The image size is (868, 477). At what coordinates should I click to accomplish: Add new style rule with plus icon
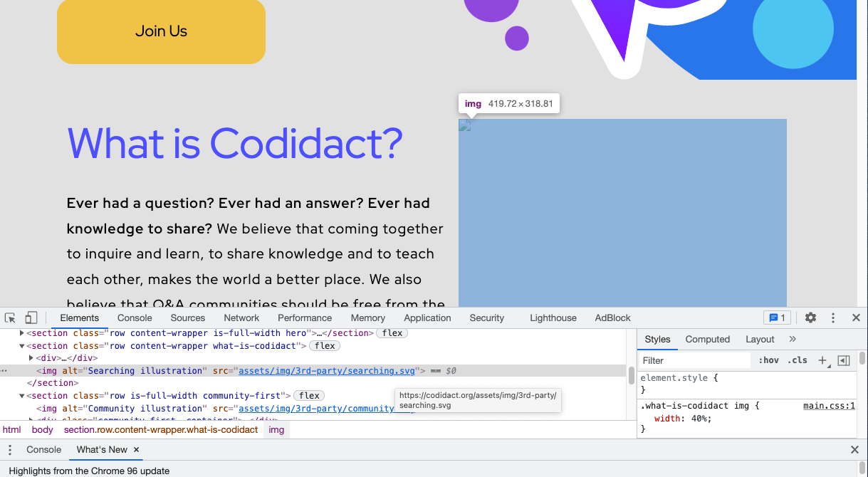(x=823, y=360)
